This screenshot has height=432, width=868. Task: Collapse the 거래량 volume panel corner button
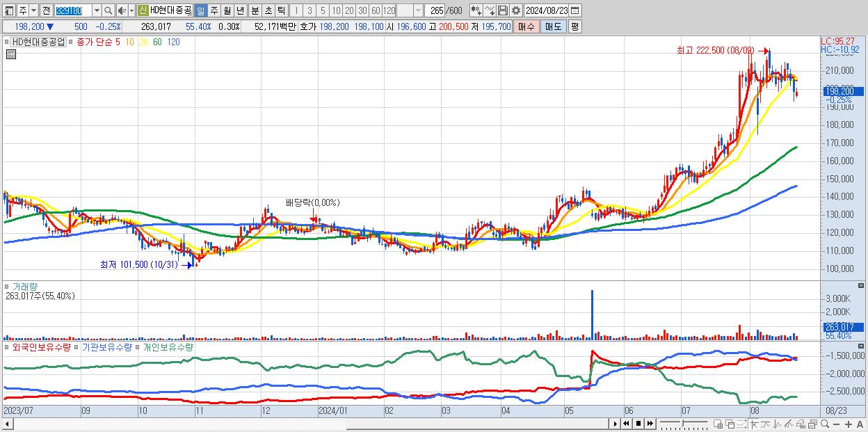click(x=862, y=286)
